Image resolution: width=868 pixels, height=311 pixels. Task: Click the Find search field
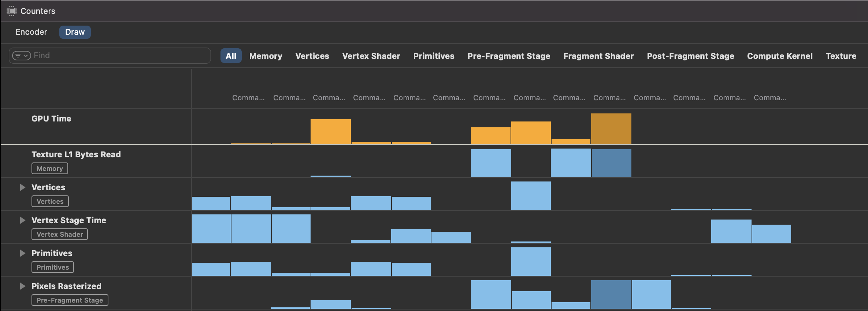(x=117, y=56)
